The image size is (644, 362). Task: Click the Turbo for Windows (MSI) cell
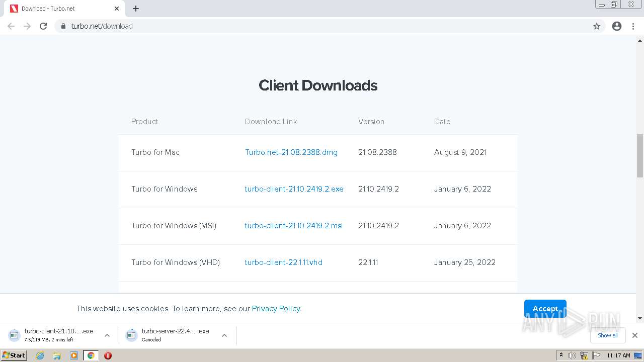[174, 226]
